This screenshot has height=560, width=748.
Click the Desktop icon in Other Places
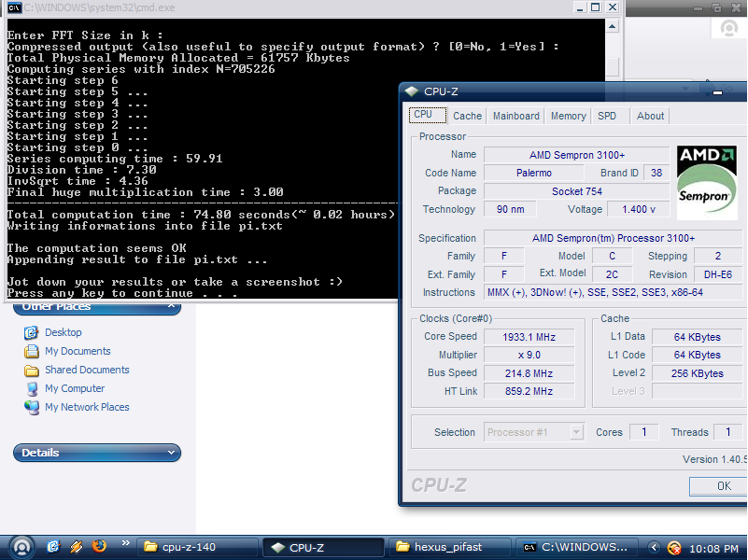pyautogui.click(x=31, y=333)
